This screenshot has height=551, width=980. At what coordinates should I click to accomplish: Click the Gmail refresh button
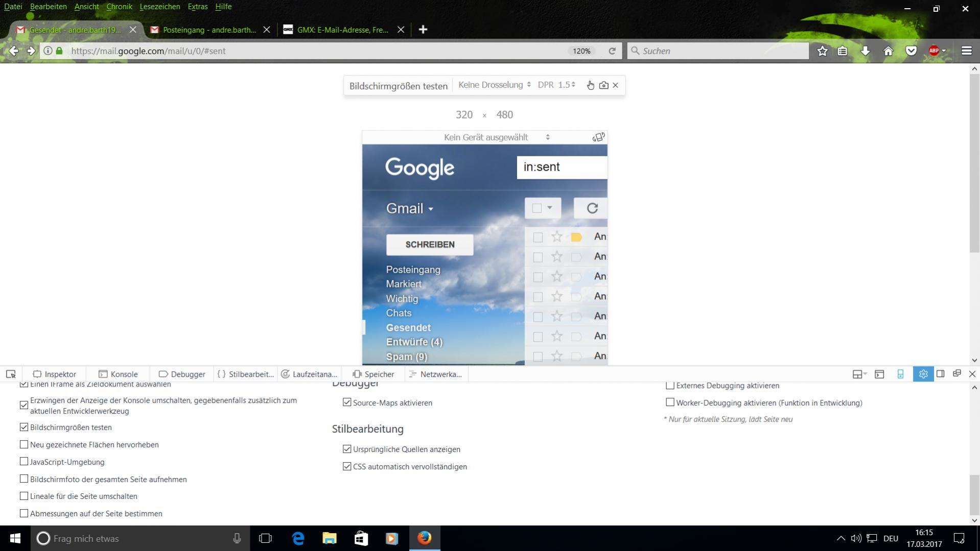click(592, 208)
